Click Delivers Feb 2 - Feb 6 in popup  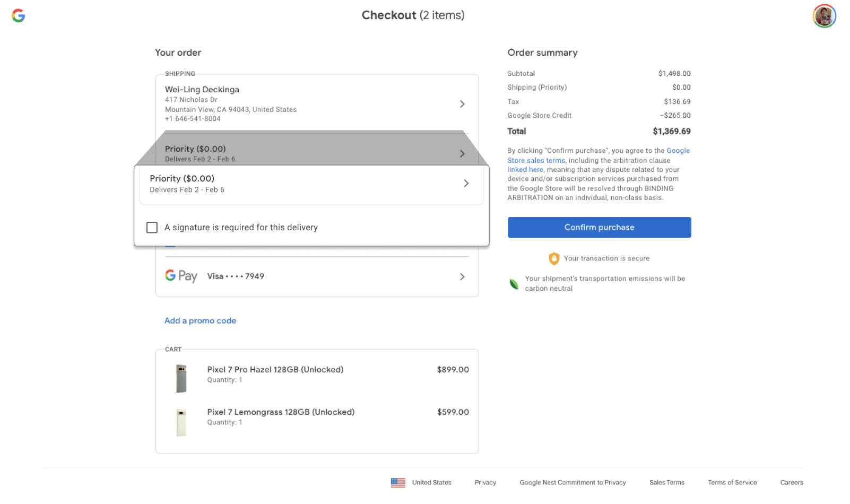(x=187, y=190)
